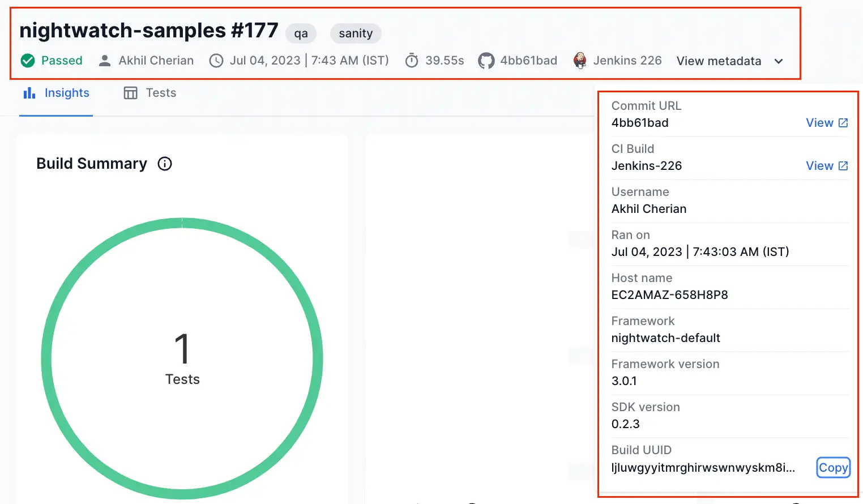
Task: Copy the Build UUID
Action: pyautogui.click(x=833, y=468)
